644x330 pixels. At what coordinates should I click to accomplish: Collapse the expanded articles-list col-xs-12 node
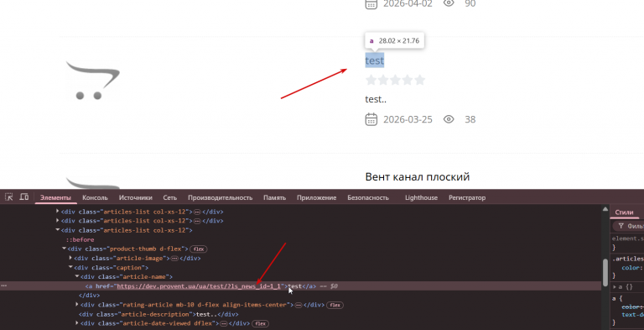click(x=58, y=230)
